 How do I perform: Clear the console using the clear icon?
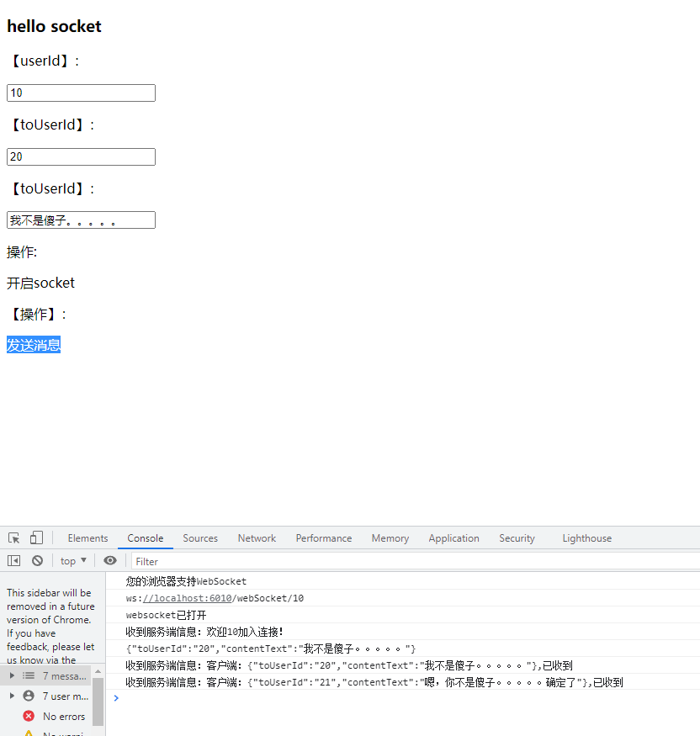tap(36, 560)
